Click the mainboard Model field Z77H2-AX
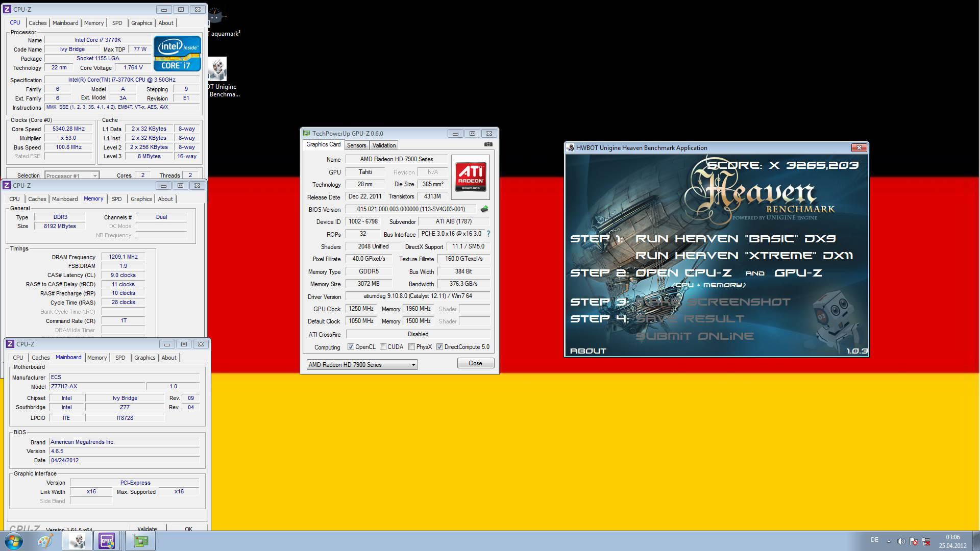The image size is (980, 551). pyautogui.click(x=97, y=386)
